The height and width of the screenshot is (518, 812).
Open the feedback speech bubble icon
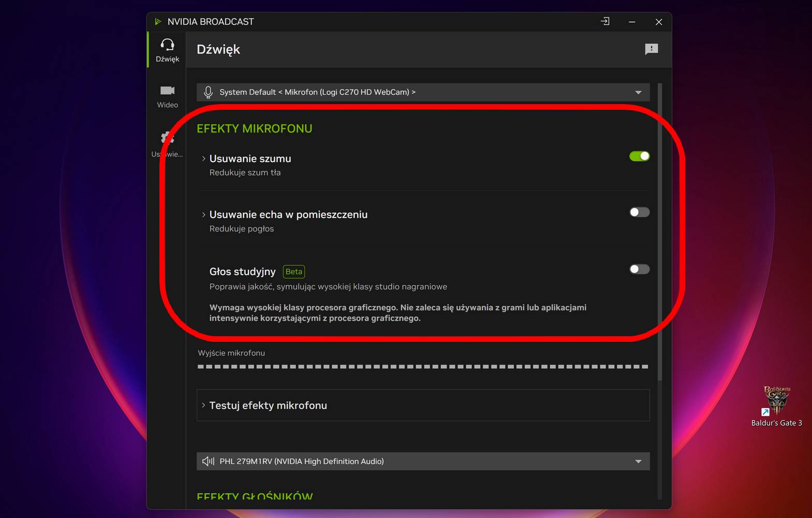[x=651, y=49]
